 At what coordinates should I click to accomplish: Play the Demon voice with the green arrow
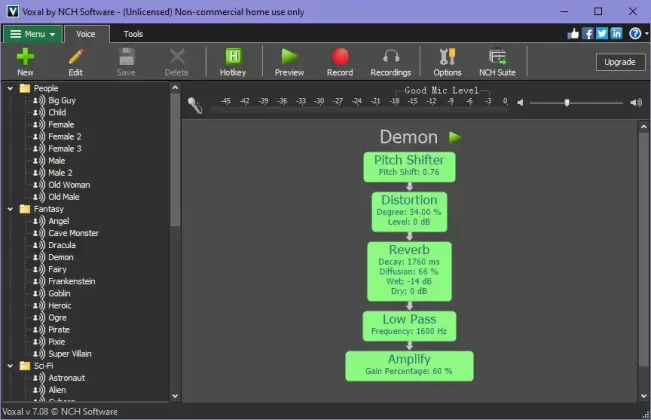455,137
